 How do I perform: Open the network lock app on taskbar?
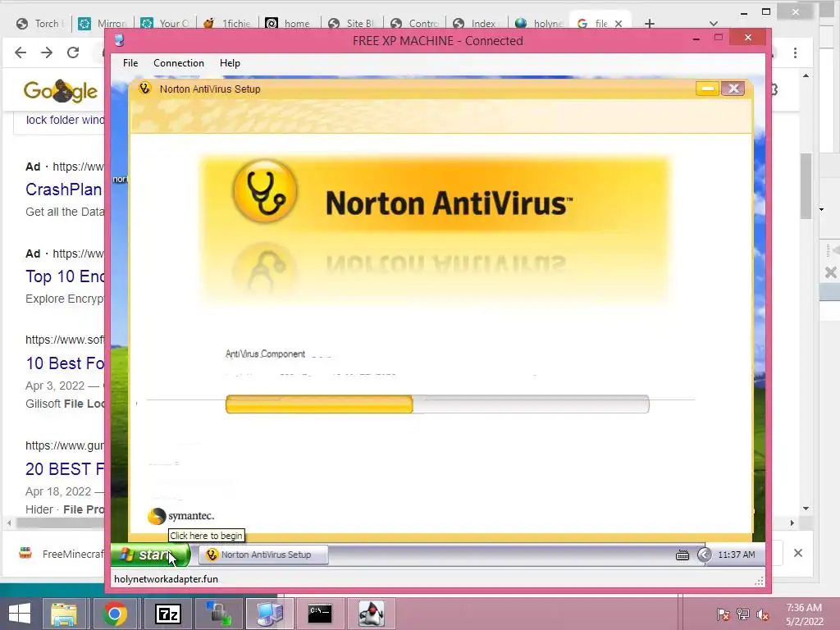click(x=218, y=614)
